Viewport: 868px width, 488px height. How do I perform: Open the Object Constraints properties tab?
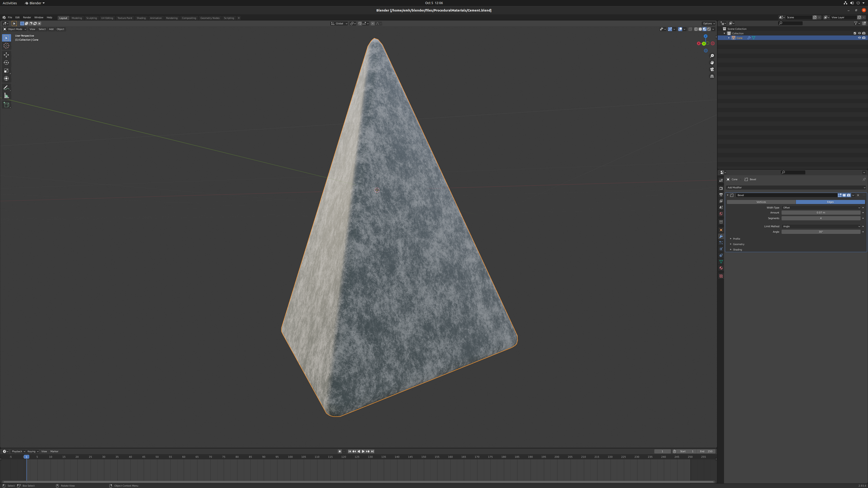point(721,256)
